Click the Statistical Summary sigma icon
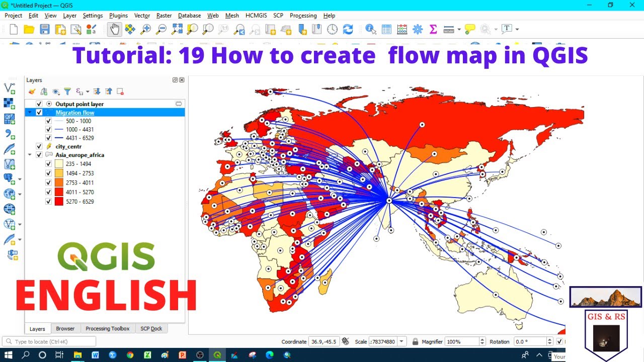This screenshot has height=362, width=644. (433, 29)
